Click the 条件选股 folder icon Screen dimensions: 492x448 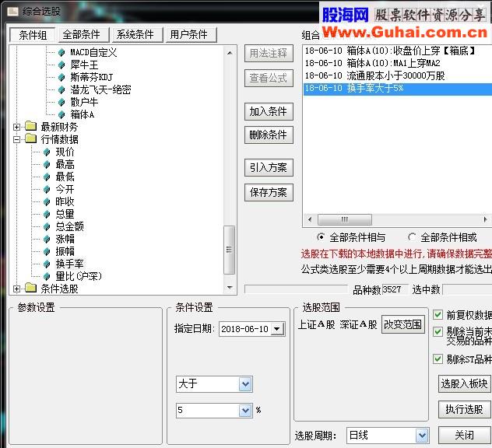tap(31, 288)
